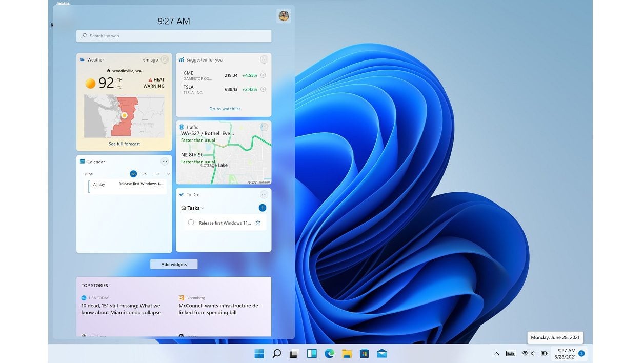
Task: Click the USA TODAY publisher icon
Action: [83, 297]
